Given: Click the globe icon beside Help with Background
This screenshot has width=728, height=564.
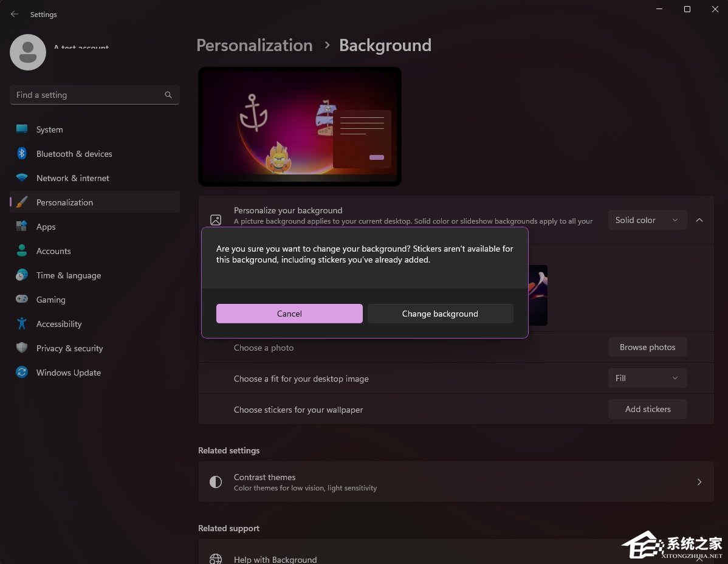Looking at the screenshot, I should [x=216, y=559].
